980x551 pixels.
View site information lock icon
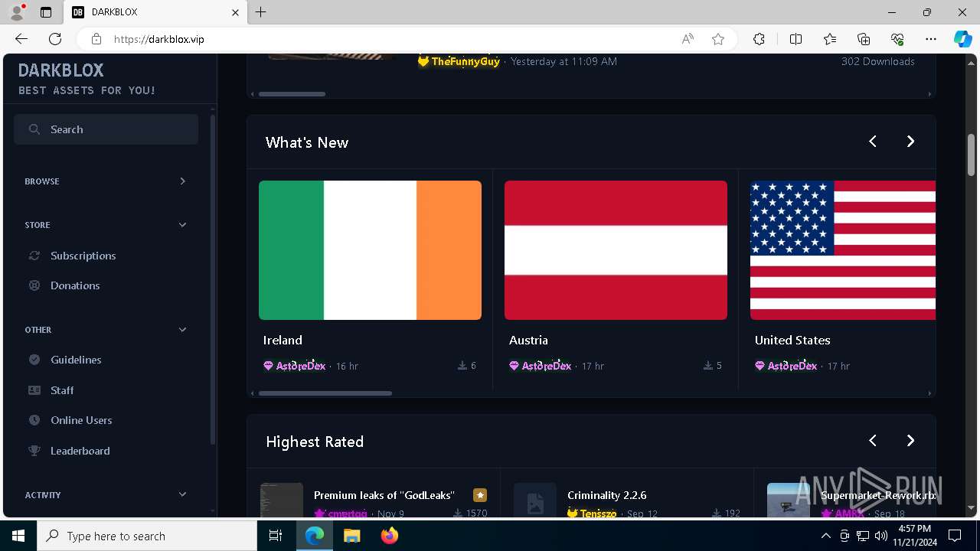(x=96, y=39)
